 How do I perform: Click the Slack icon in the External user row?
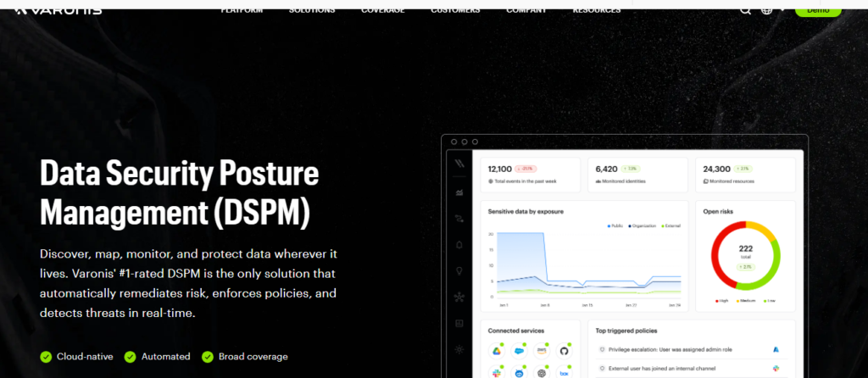[776, 368]
